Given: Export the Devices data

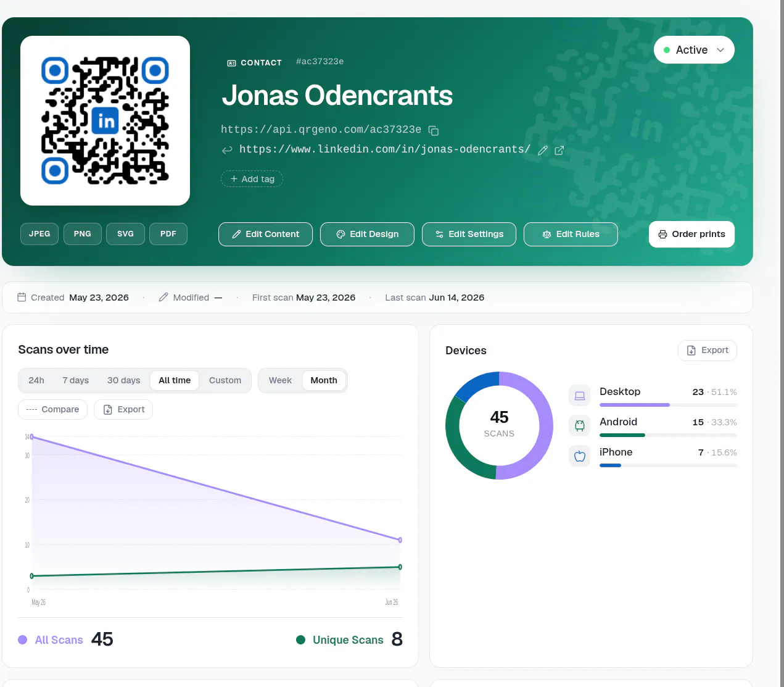Looking at the screenshot, I should tap(708, 350).
